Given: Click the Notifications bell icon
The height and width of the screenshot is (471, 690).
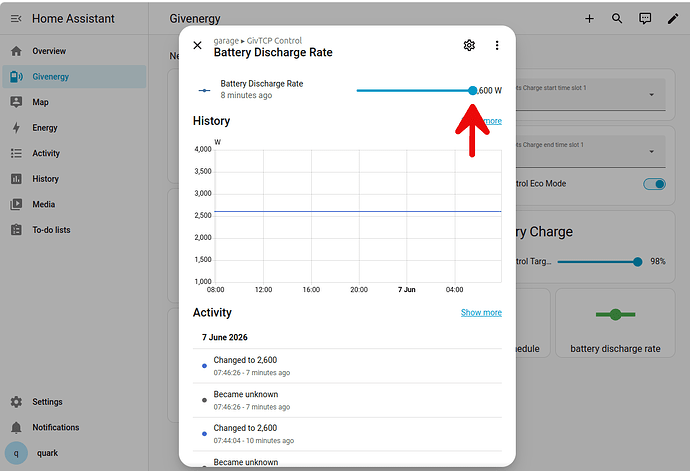Looking at the screenshot, I should point(16,427).
